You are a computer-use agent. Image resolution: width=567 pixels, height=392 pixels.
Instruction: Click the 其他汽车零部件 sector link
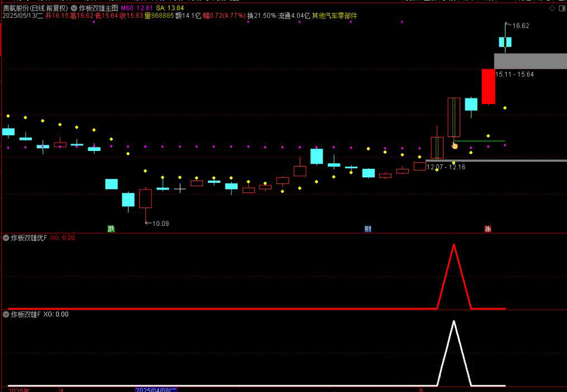(x=334, y=16)
